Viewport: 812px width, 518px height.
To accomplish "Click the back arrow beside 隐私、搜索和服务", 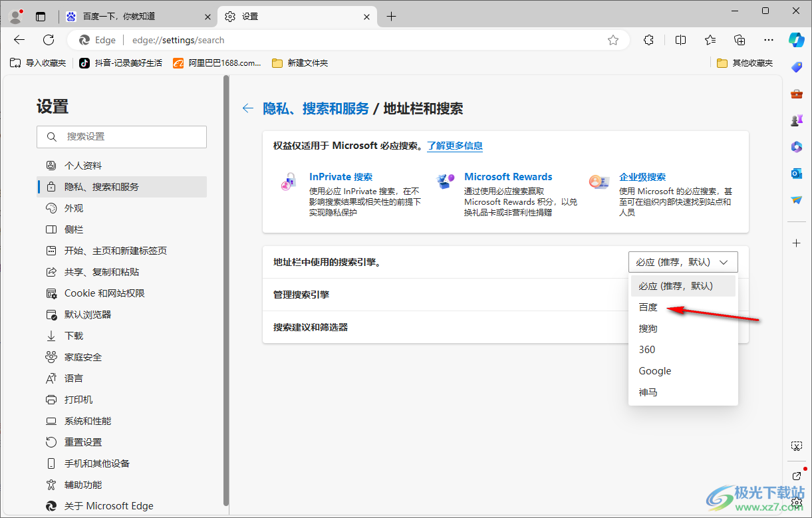I will pos(248,108).
